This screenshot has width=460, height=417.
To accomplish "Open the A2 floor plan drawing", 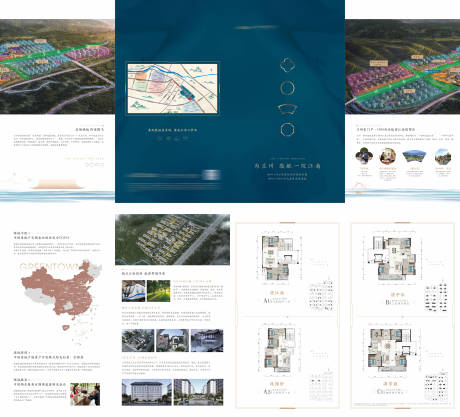I will click(279, 350).
